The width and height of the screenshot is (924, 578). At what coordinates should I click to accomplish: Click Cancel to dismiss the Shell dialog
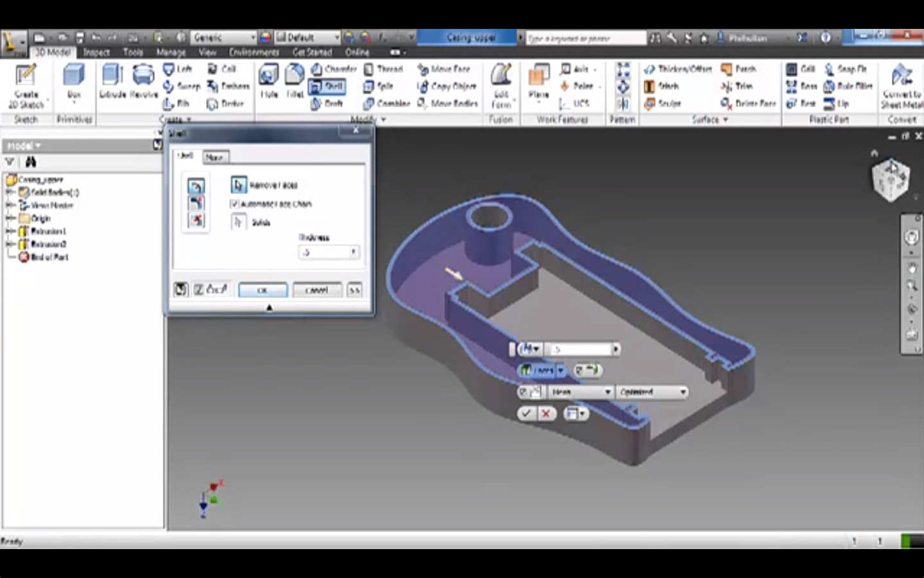pyautogui.click(x=316, y=289)
